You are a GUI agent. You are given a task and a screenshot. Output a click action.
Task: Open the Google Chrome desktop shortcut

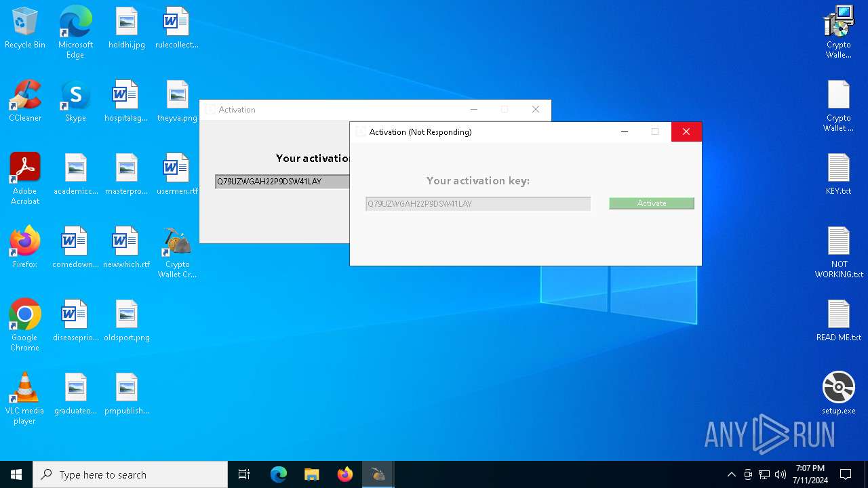point(25,325)
